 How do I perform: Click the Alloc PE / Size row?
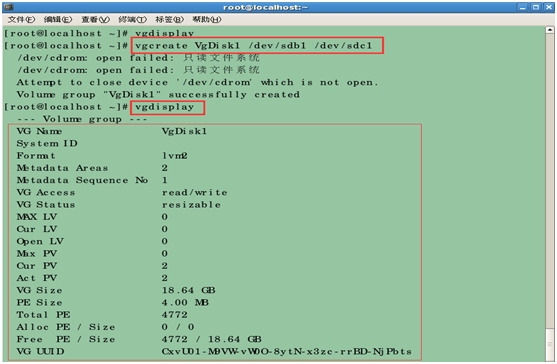[106, 327]
